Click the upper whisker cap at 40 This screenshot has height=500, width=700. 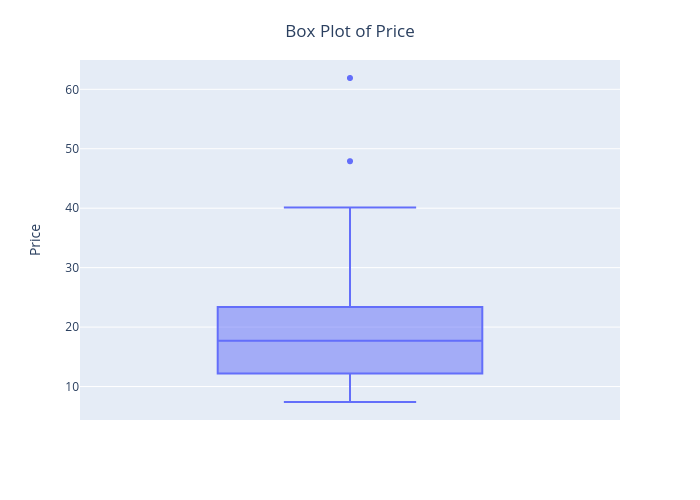click(350, 208)
